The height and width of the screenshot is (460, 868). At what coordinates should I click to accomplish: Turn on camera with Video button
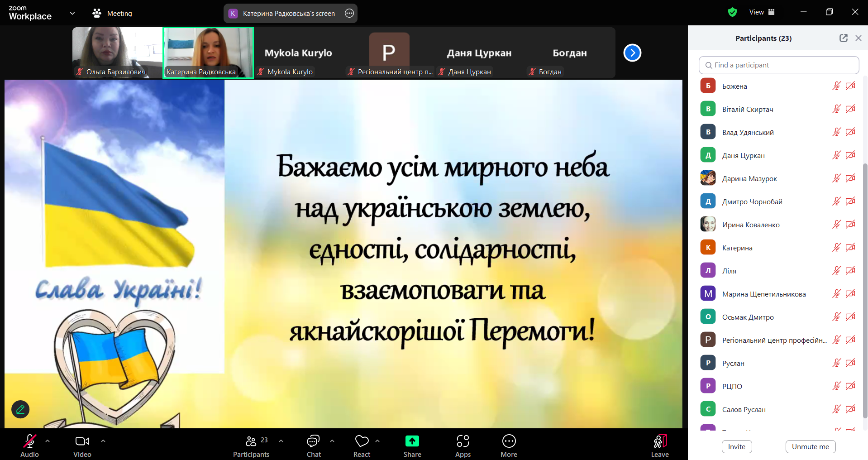click(x=82, y=446)
